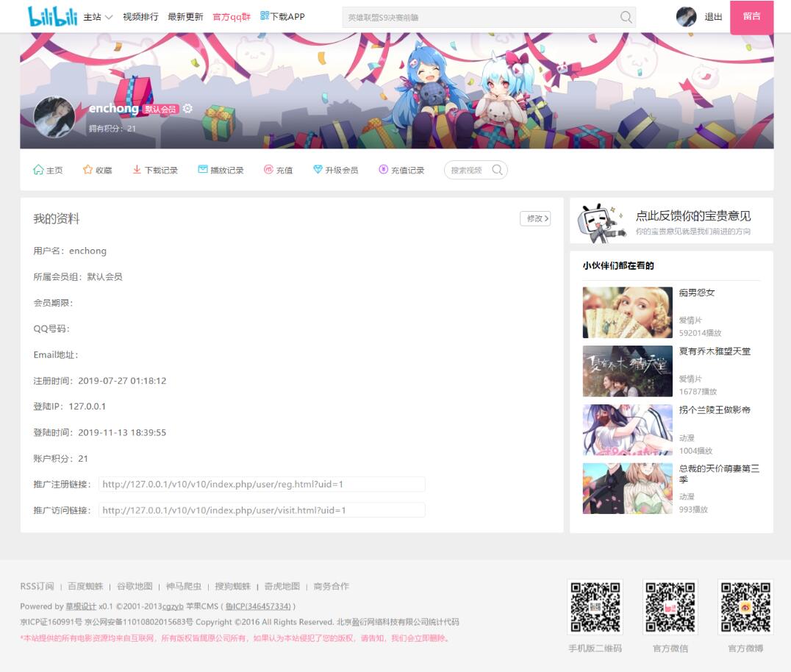Click the RSS订阅 footer link
The image size is (791, 672).
37,586
